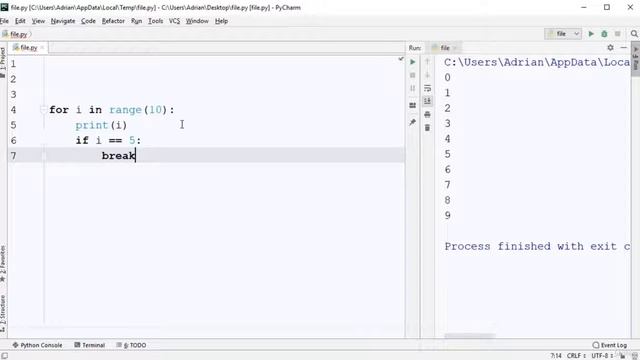Open the file run configuration dropdown
640x360 pixels.
coord(563,34)
